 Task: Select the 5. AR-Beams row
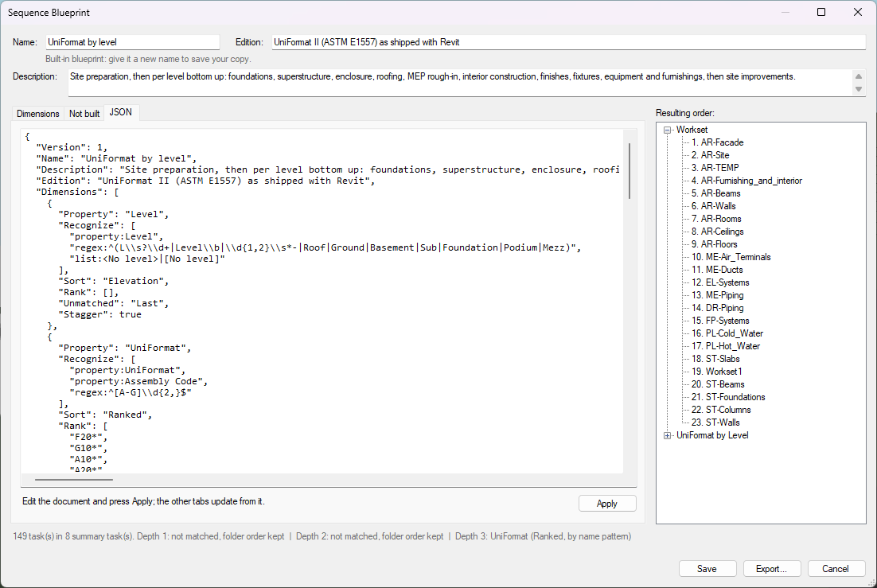click(716, 193)
